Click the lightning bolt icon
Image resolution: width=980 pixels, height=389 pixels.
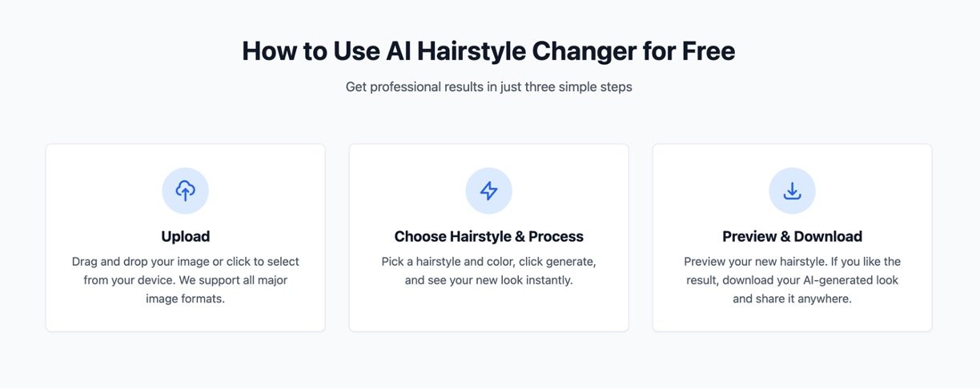[488, 190]
